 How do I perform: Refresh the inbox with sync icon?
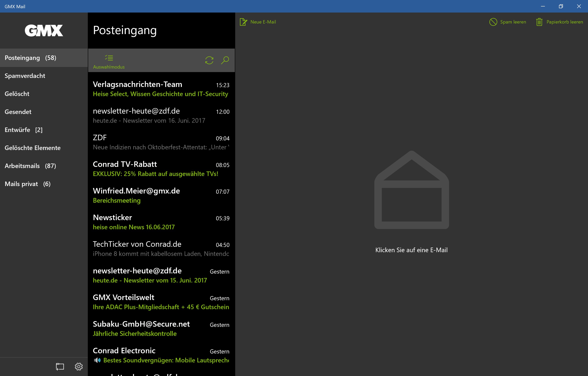pyautogui.click(x=209, y=60)
